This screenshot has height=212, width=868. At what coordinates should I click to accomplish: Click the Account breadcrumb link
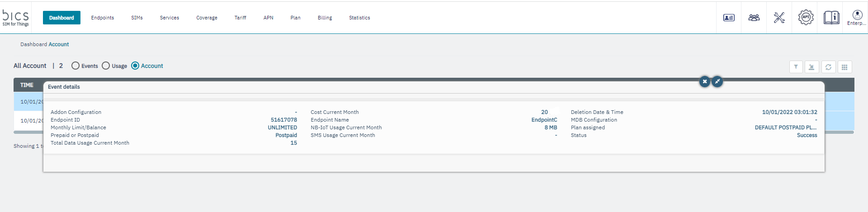pyautogui.click(x=59, y=44)
